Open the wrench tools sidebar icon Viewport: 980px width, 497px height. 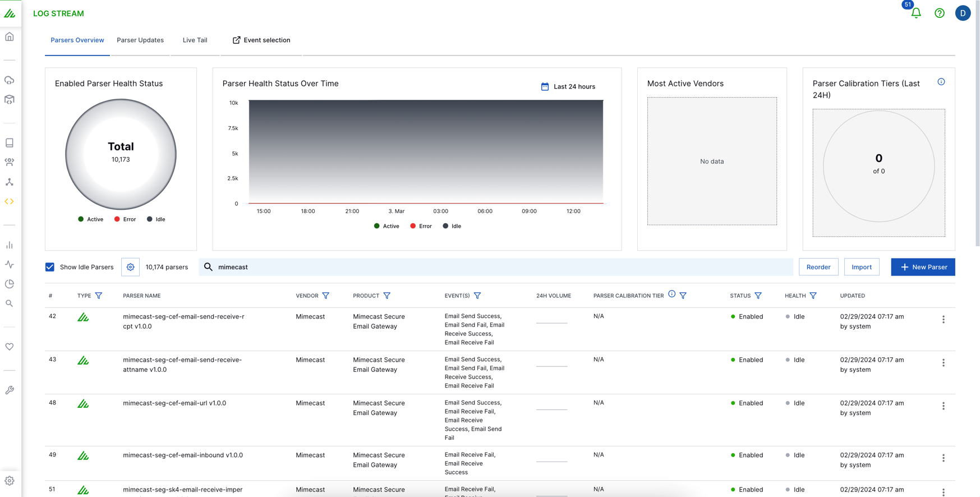click(x=10, y=390)
